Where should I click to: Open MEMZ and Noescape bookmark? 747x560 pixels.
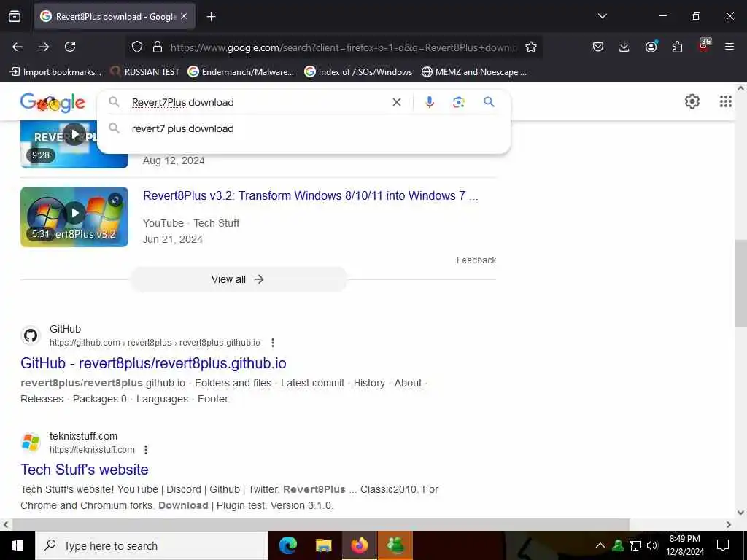[x=474, y=72]
